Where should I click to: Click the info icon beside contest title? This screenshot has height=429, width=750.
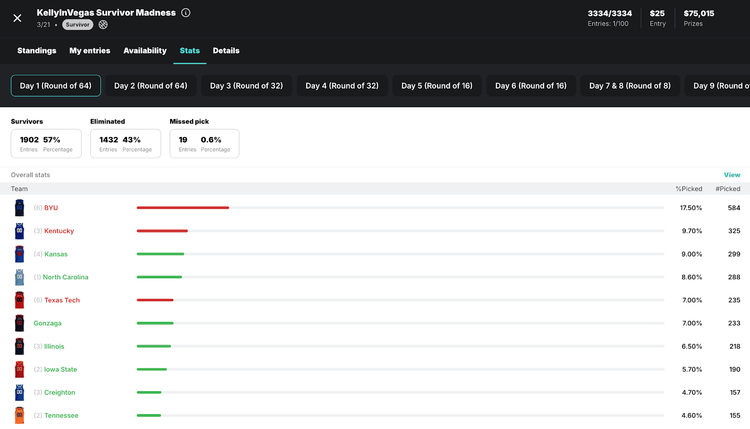[186, 13]
